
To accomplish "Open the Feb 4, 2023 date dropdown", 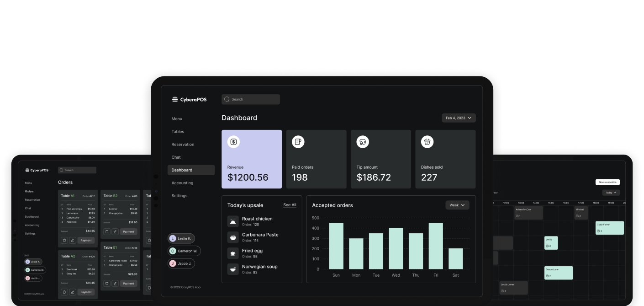I will point(459,118).
